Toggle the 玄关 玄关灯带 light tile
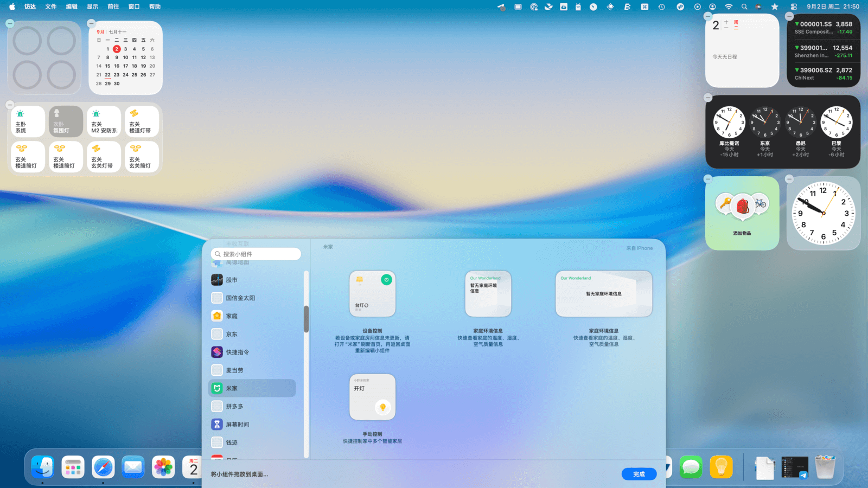Screen dimensions: 868x488 pos(104,157)
